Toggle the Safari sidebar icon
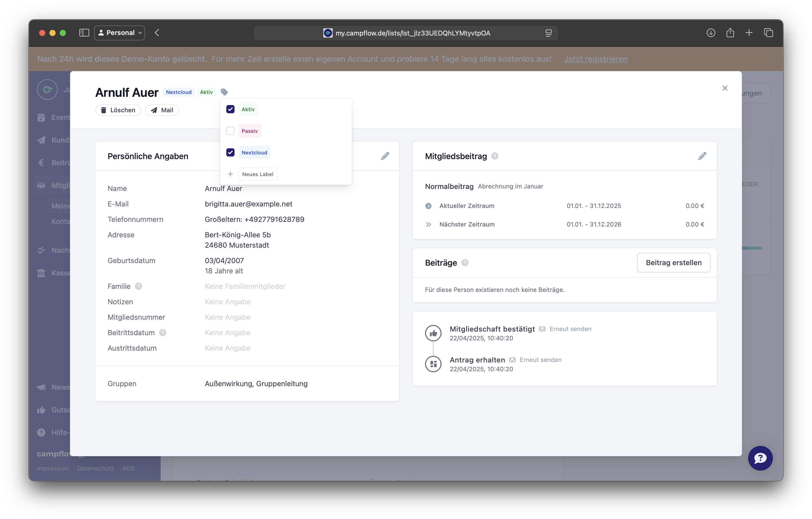Viewport: 812px width, 519px height. click(x=84, y=33)
